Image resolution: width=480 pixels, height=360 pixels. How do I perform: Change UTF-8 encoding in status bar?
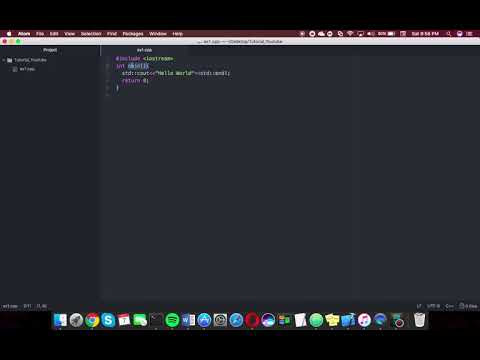[x=433, y=306]
